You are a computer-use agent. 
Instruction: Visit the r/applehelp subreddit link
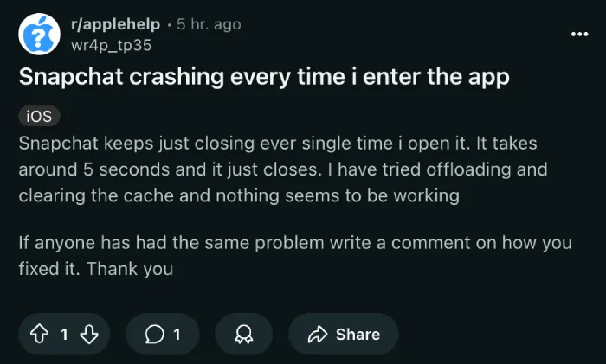tap(115, 24)
